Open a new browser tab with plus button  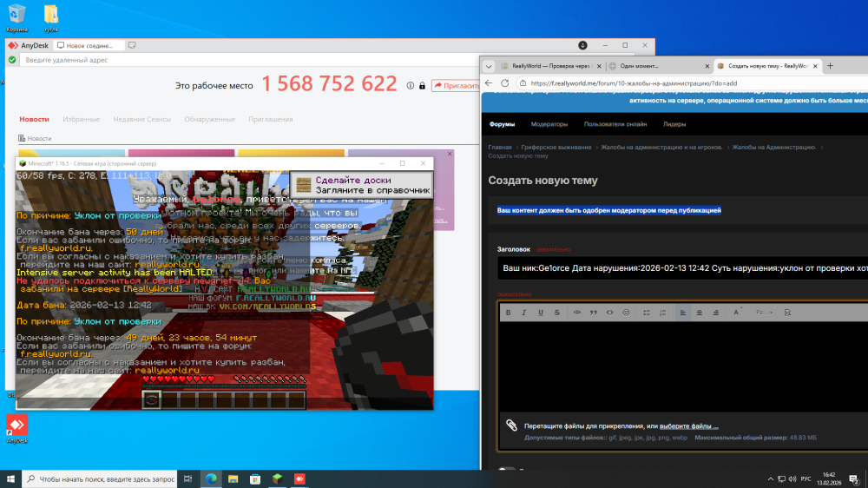point(830,66)
